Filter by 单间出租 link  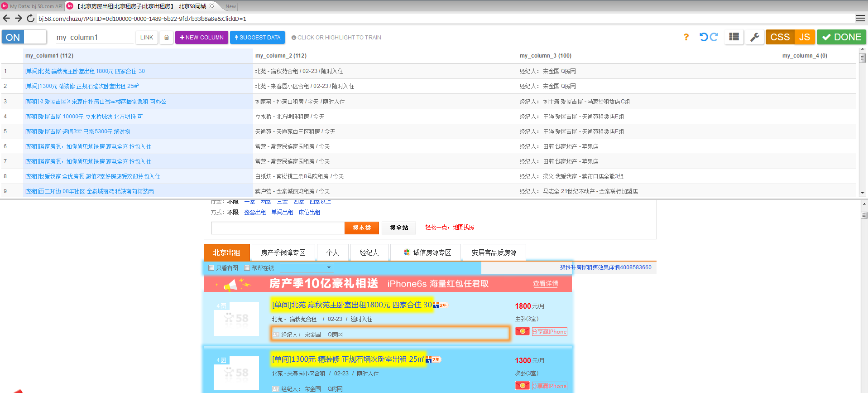coord(282,212)
